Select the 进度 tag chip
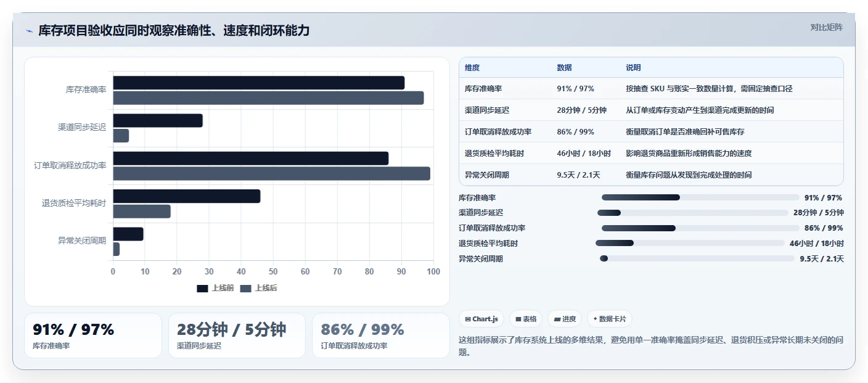868x383 pixels. [x=565, y=319]
